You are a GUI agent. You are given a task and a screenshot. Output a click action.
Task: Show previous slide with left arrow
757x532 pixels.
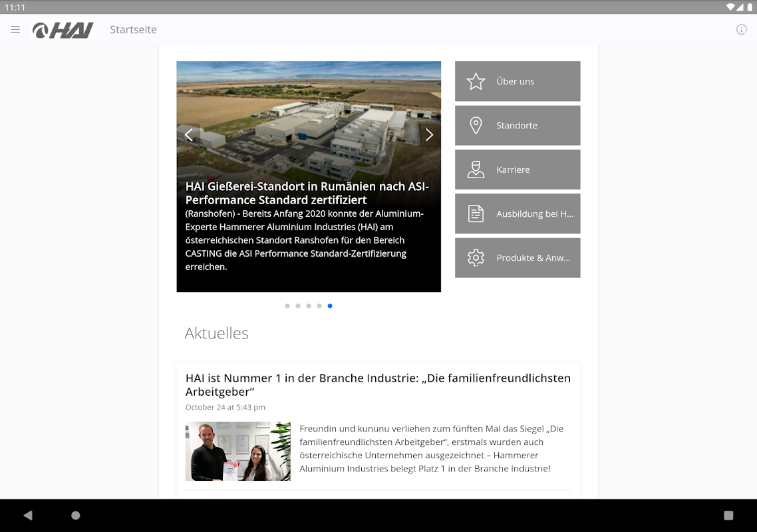(x=189, y=135)
